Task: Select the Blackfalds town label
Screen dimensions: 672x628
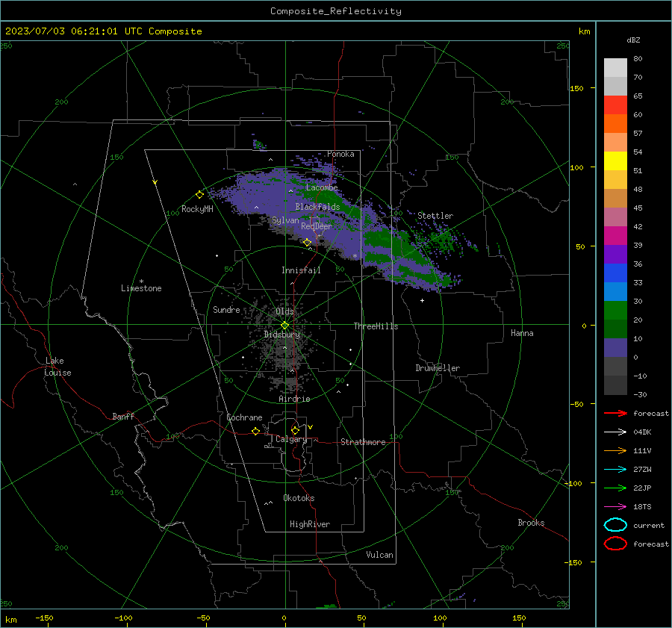Action: [x=317, y=207]
